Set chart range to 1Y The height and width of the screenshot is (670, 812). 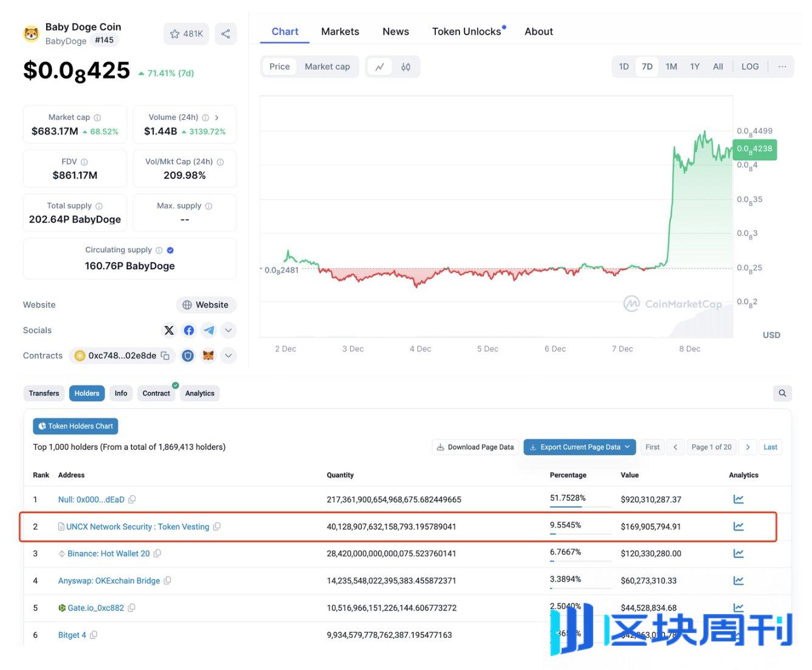pyautogui.click(x=695, y=67)
